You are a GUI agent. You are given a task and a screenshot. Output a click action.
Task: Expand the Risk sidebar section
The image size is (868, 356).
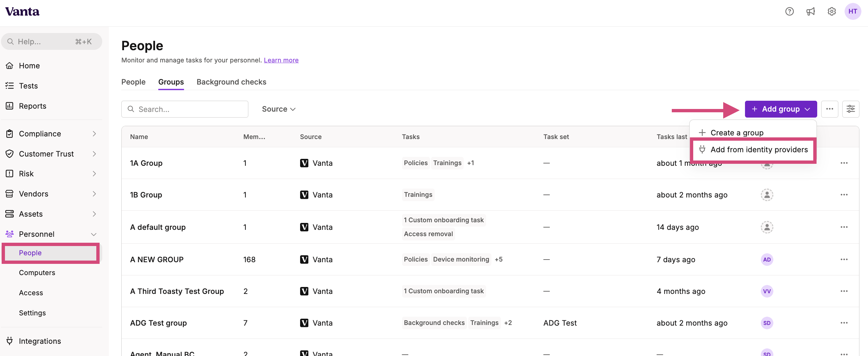tap(51, 174)
